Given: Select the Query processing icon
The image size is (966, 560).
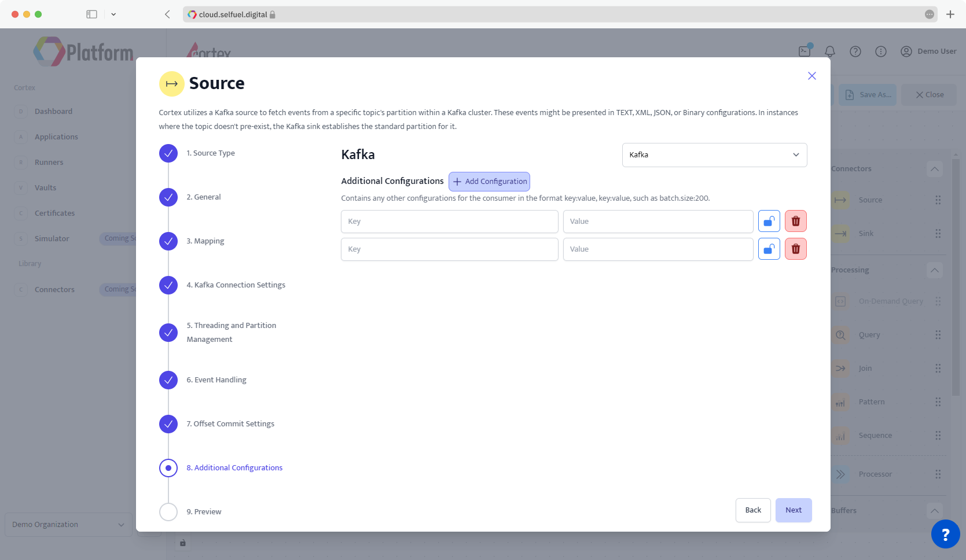Looking at the screenshot, I should (840, 335).
